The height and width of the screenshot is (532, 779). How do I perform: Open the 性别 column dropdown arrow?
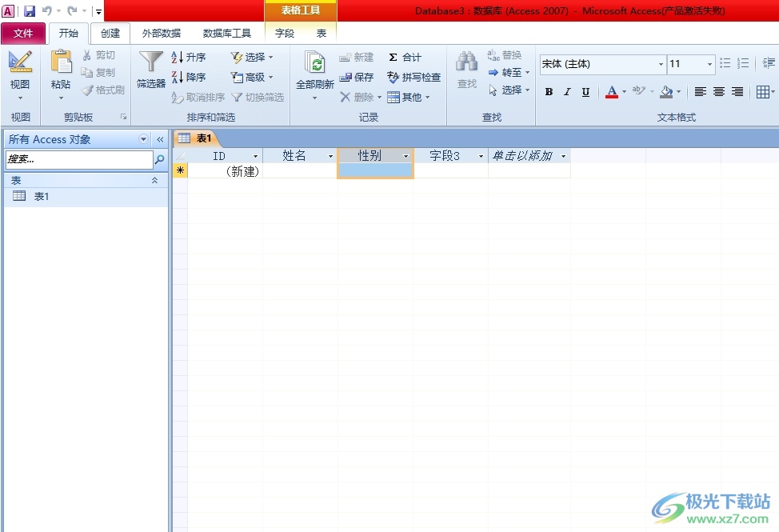pos(405,156)
